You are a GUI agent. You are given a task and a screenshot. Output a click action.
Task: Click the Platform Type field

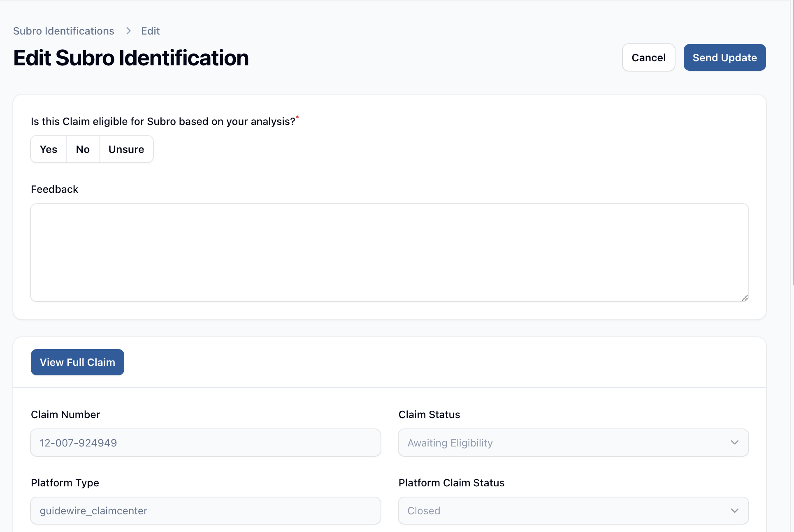[205, 511]
